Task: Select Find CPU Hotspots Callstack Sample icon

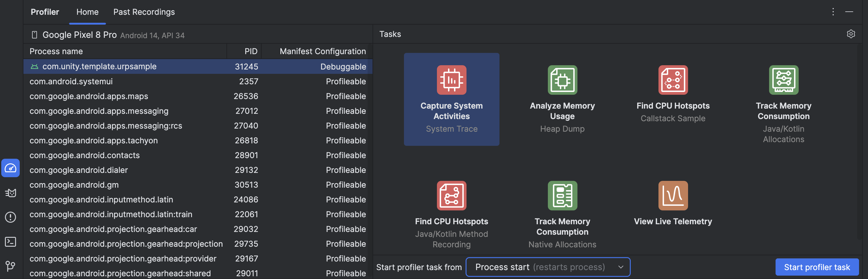Action: pyautogui.click(x=673, y=80)
